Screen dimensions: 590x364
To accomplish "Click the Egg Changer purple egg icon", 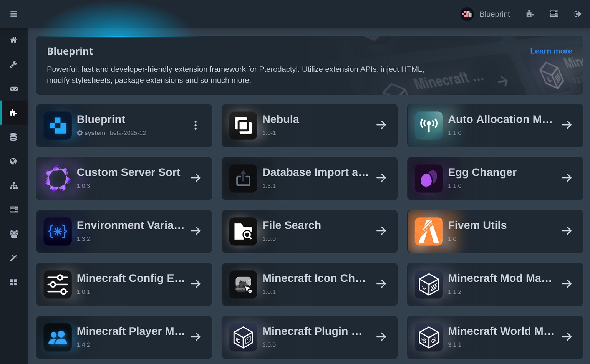I will point(429,179).
